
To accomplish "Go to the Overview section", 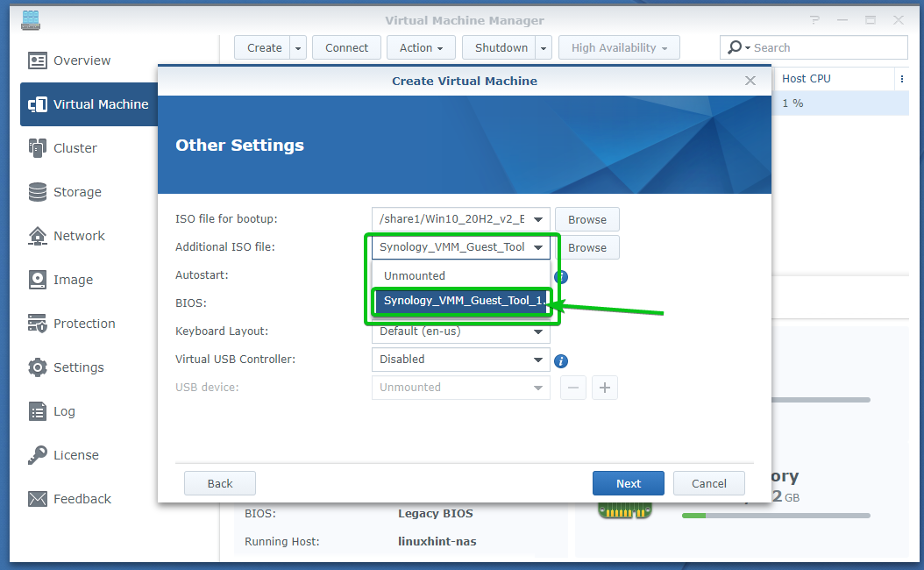I will [82, 61].
